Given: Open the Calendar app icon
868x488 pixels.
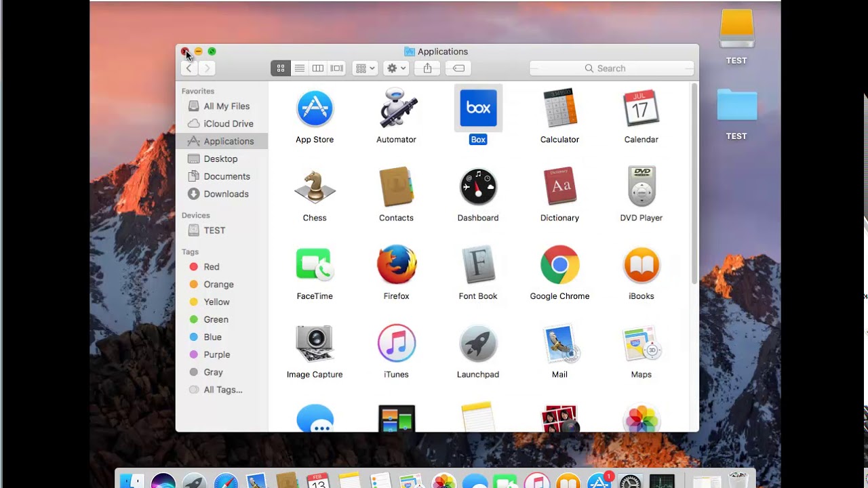Looking at the screenshot, I should [x=641, y=108].
